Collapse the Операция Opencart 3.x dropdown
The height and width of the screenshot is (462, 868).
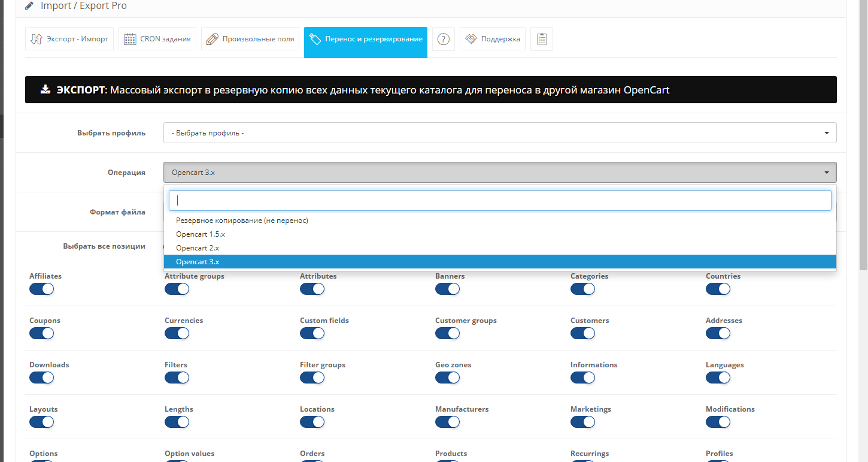point(500,172)
